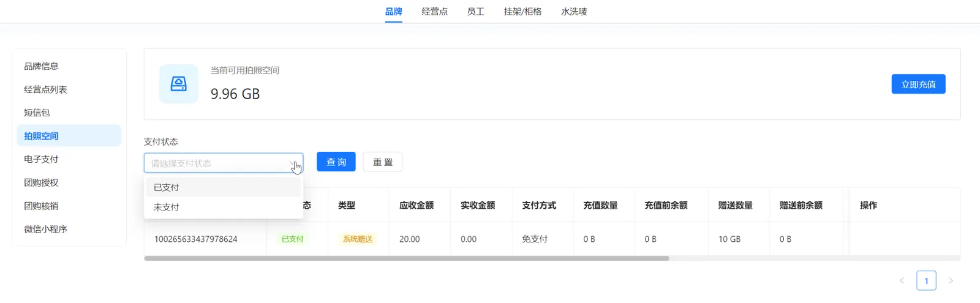
Task: Click the 重置 button
Action: click(382, 162)
